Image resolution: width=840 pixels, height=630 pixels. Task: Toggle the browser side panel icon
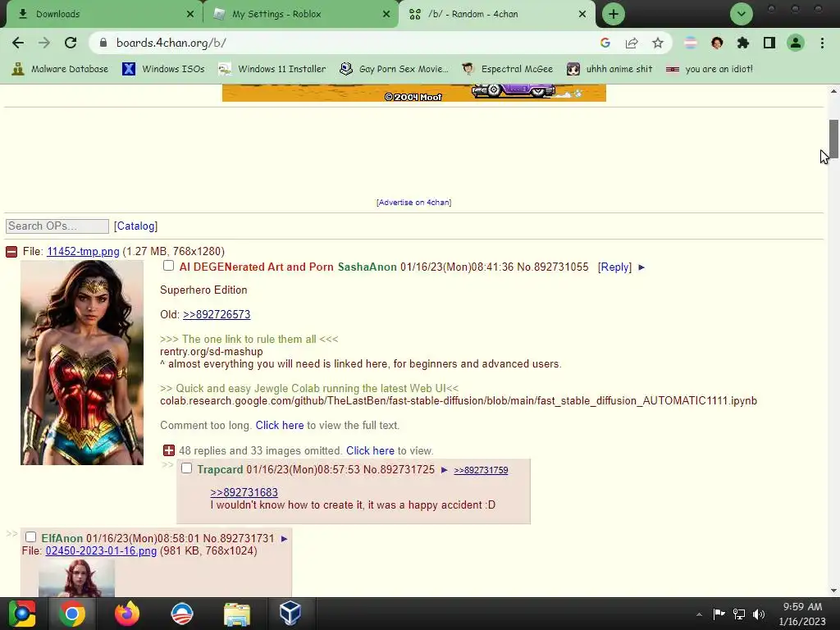(x=769, y=43)
